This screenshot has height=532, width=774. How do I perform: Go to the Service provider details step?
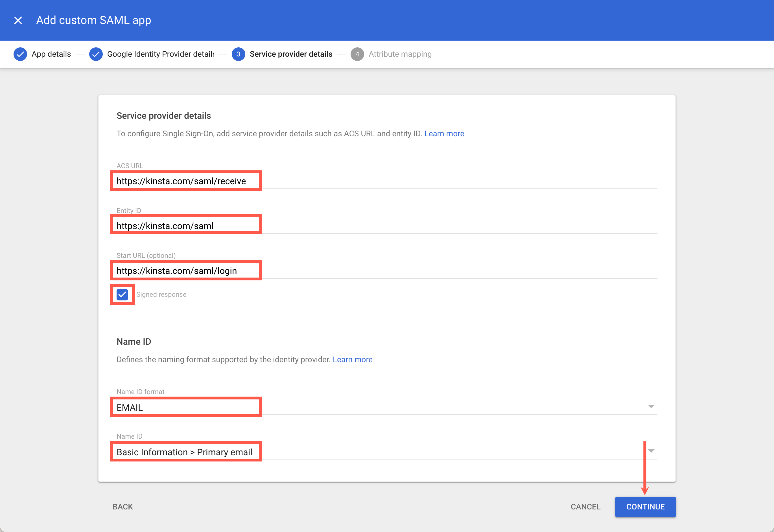[x=290, y=54]
